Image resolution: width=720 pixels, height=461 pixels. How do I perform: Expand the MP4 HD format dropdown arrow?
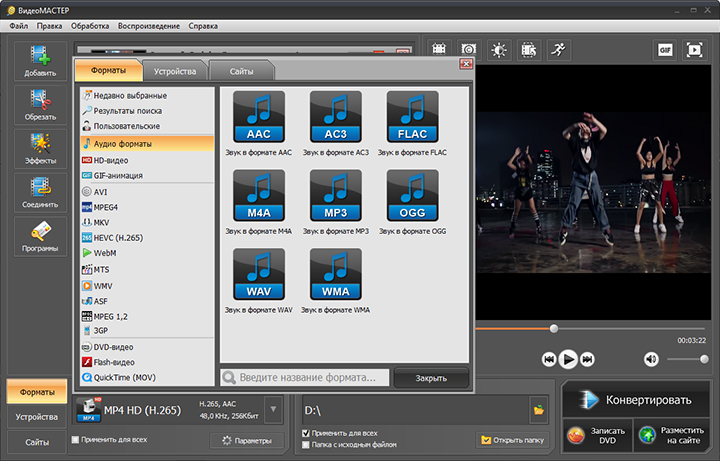click(x=273, y=410)
